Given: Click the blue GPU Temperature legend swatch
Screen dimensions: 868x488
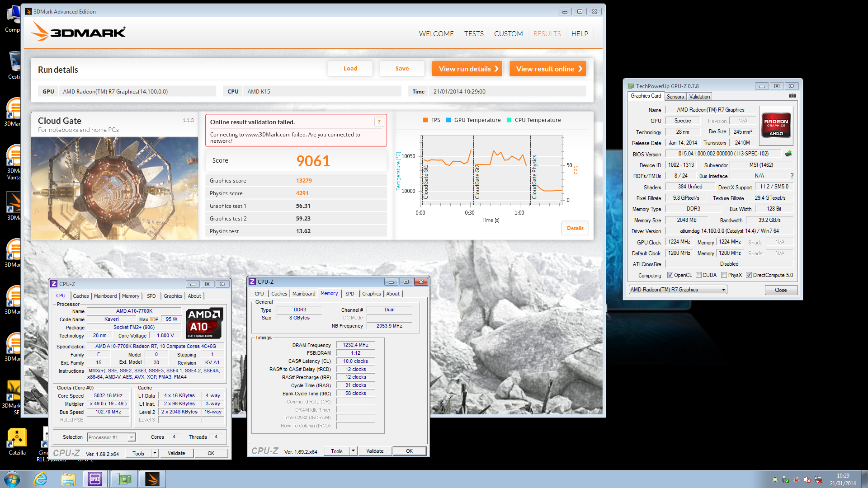Looking at the screenshot, I should point(448,120).
